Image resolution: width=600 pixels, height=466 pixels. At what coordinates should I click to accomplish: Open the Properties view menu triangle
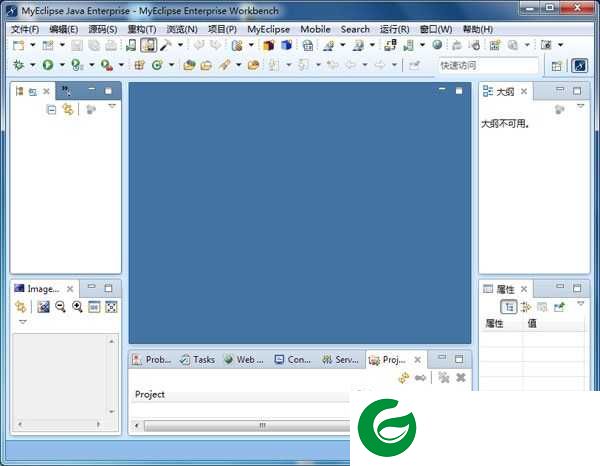580,303
